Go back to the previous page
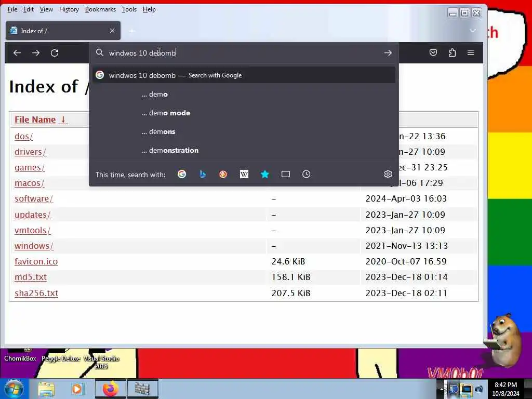 pos(17,53)
